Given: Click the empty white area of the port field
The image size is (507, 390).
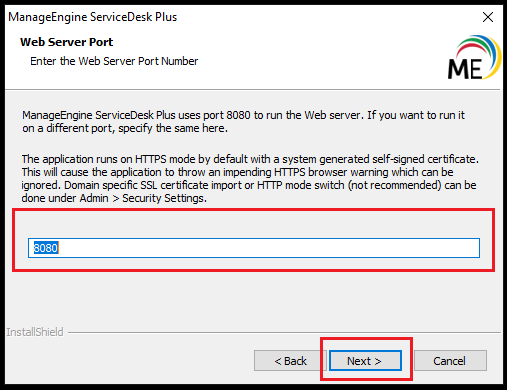Looking at the screenshot, I should click(267, 248).
